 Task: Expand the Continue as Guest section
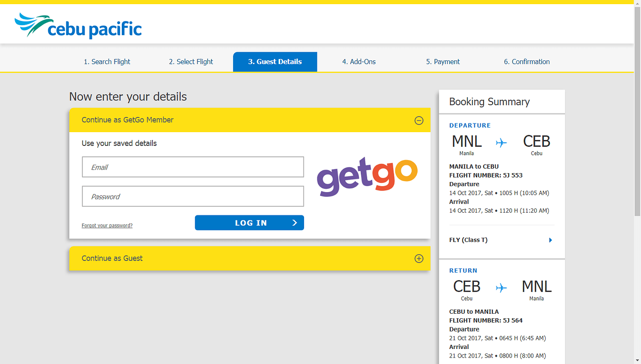coord(419,258)
